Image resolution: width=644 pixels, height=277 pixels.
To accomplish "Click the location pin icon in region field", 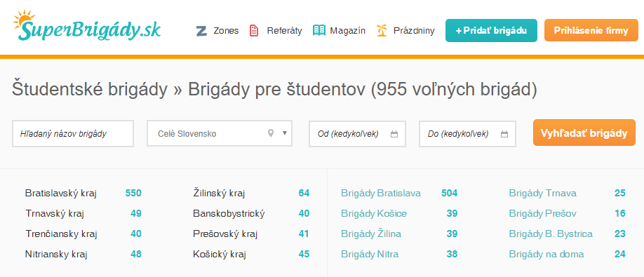I will pos(270,133).
